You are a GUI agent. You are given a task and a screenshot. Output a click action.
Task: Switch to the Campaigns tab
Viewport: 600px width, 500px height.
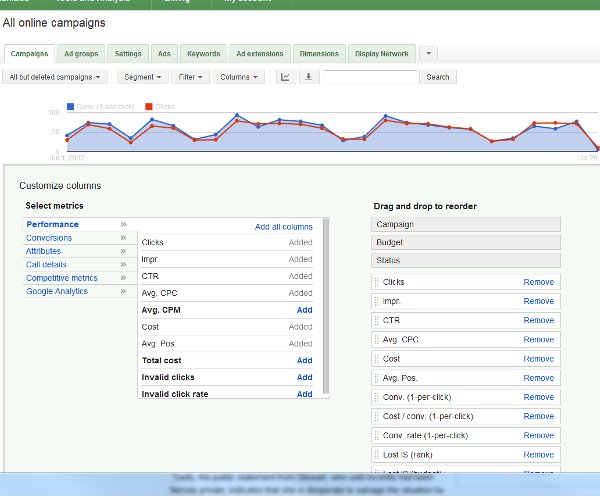click(29, 54)
